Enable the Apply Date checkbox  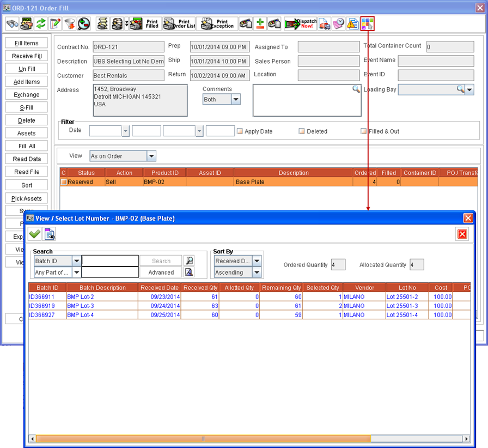pyautogui.click(x=239, y=131)
